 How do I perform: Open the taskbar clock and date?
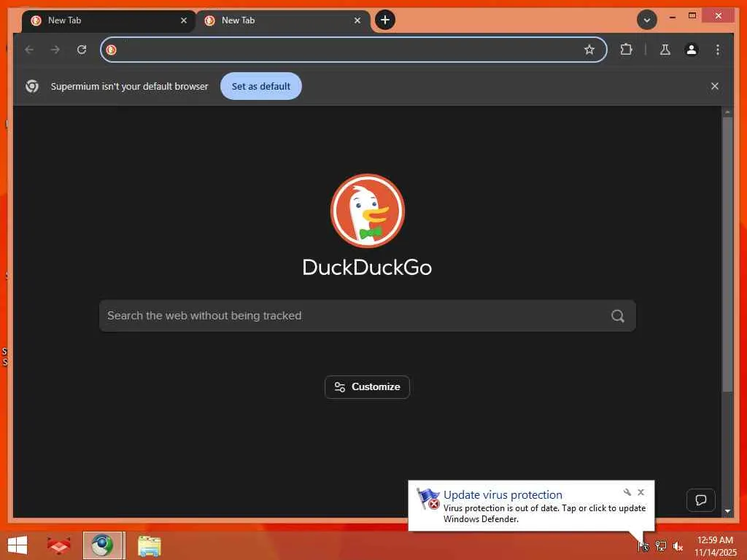pos(715,546)
